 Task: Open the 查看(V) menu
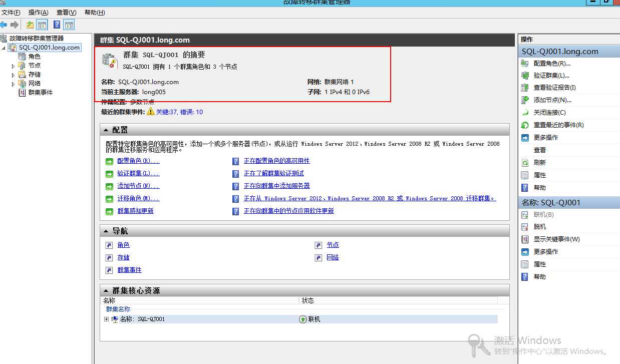coord(67,13)
